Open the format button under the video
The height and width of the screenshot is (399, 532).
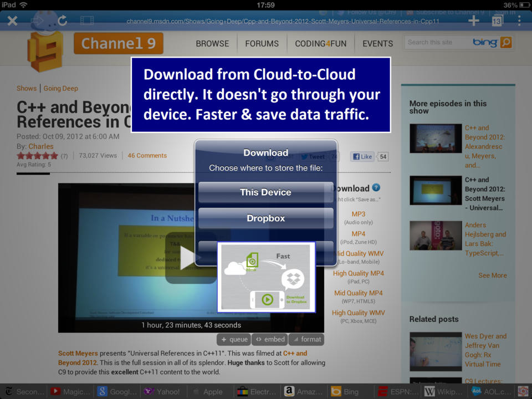[306, 339]
